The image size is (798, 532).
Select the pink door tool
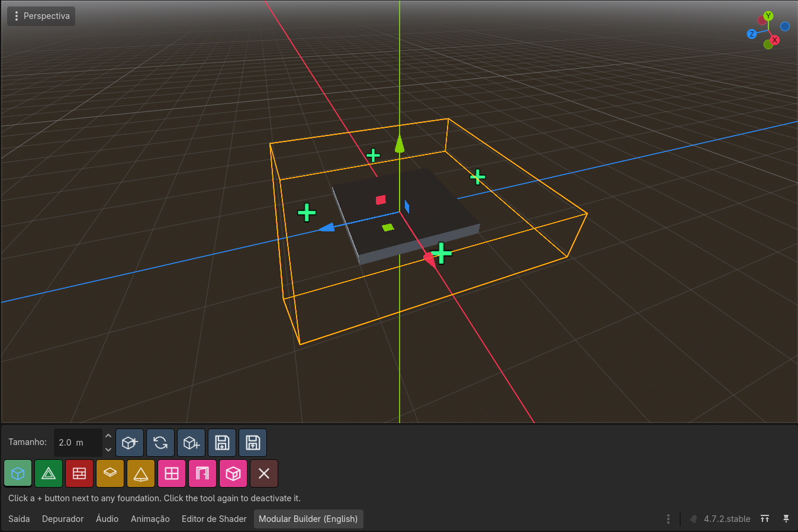pyautogui.click(x=202, y=473)
